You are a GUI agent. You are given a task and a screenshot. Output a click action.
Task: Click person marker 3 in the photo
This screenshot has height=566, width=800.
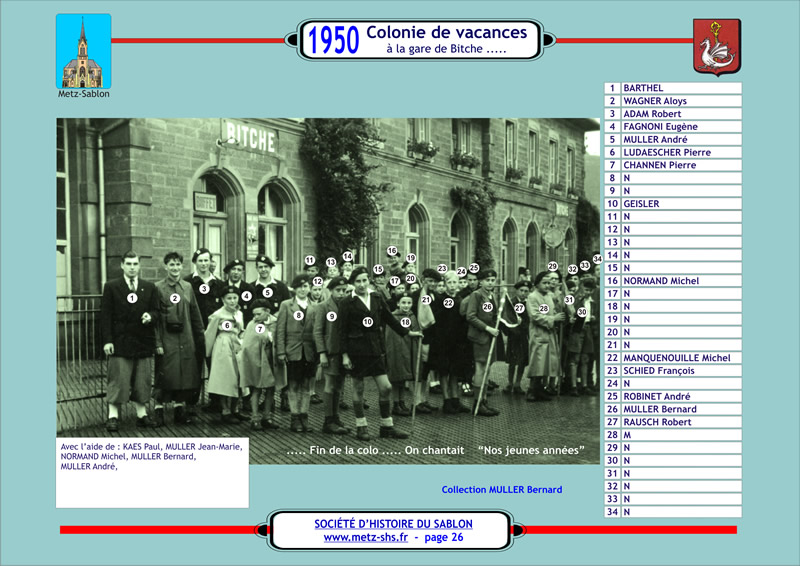coord(204,289)
